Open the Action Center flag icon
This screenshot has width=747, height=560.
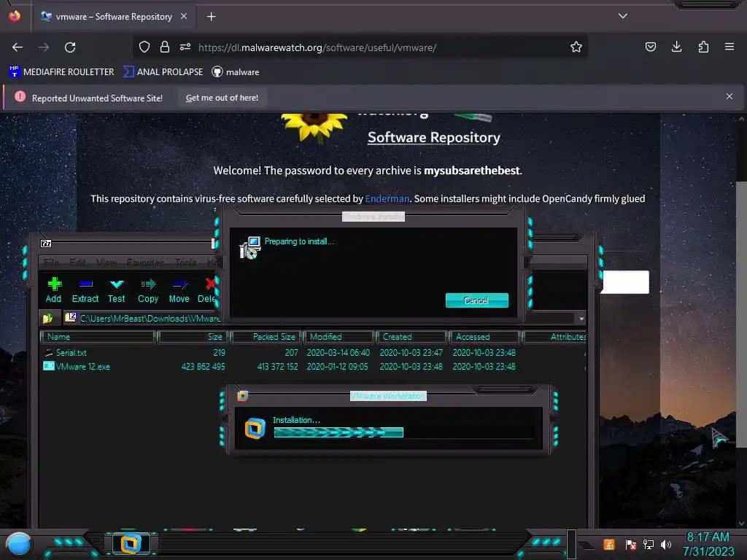click(x=631, y=544)
